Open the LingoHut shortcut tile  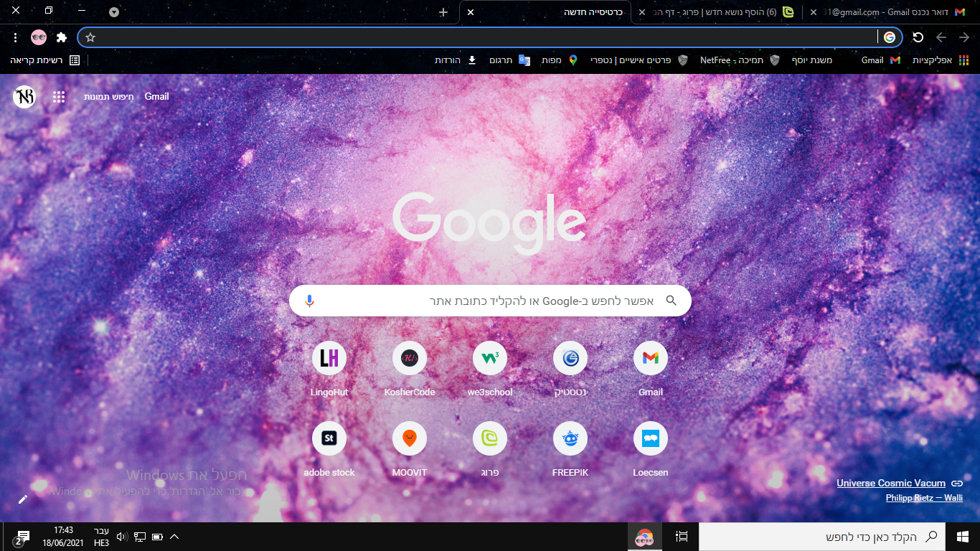click(329, 369)
